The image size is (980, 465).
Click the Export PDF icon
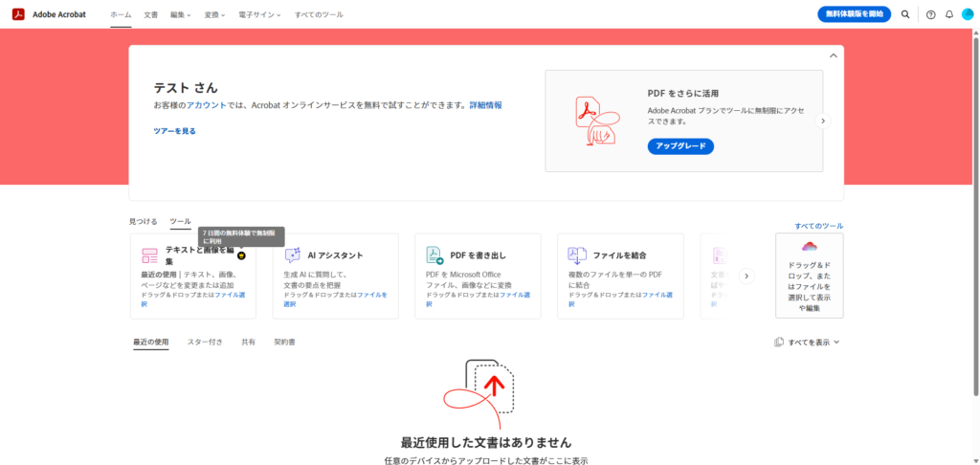click(x=435, y=255)
